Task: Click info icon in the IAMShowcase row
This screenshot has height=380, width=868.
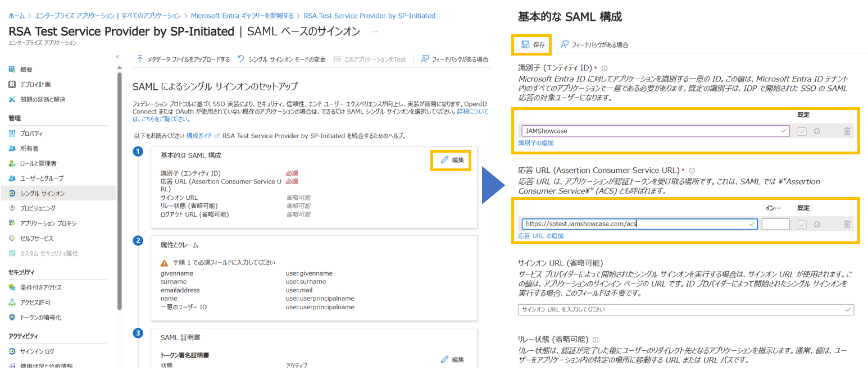Action: click(x=817, y=131)
